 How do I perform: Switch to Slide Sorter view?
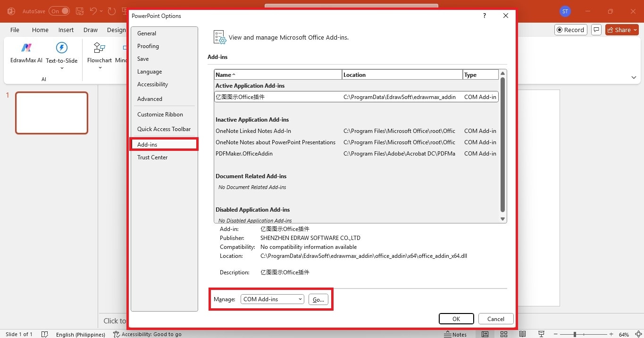pyautogui.click(x=504, y=334)
